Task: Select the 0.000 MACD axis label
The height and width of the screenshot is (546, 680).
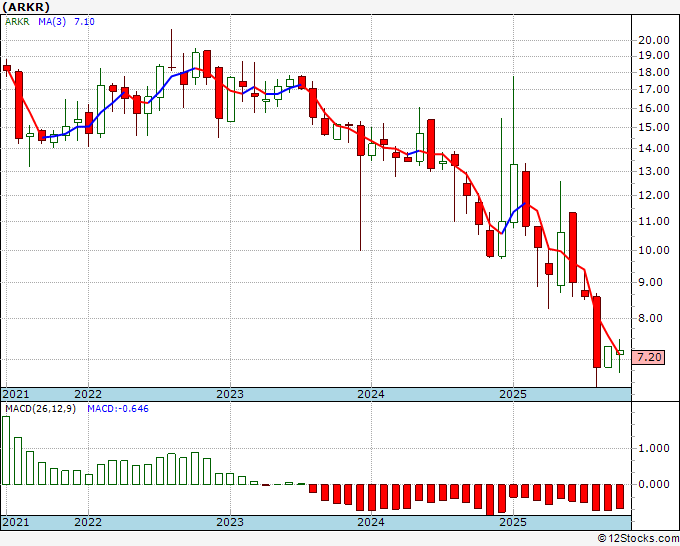Action: 654,484
